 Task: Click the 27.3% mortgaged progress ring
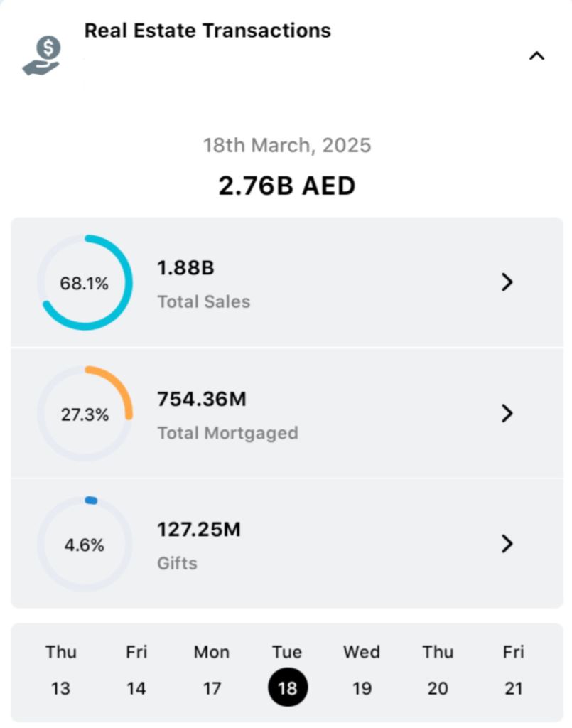85,414
